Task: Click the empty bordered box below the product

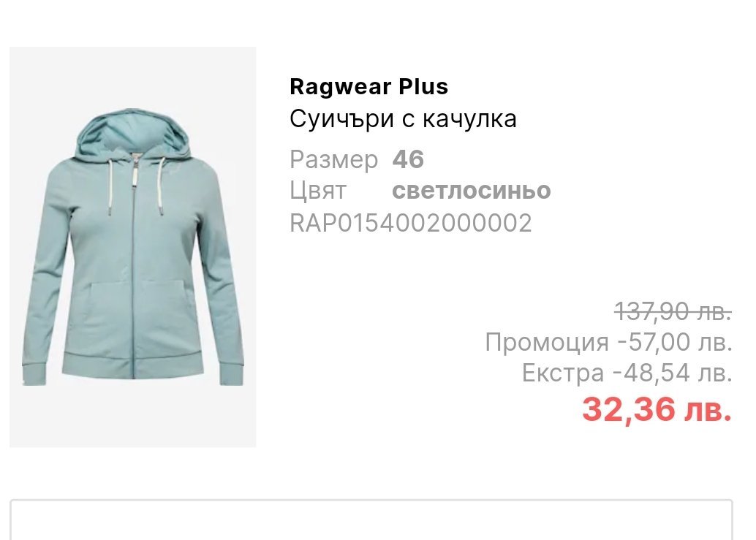Action: click(371, 520)
